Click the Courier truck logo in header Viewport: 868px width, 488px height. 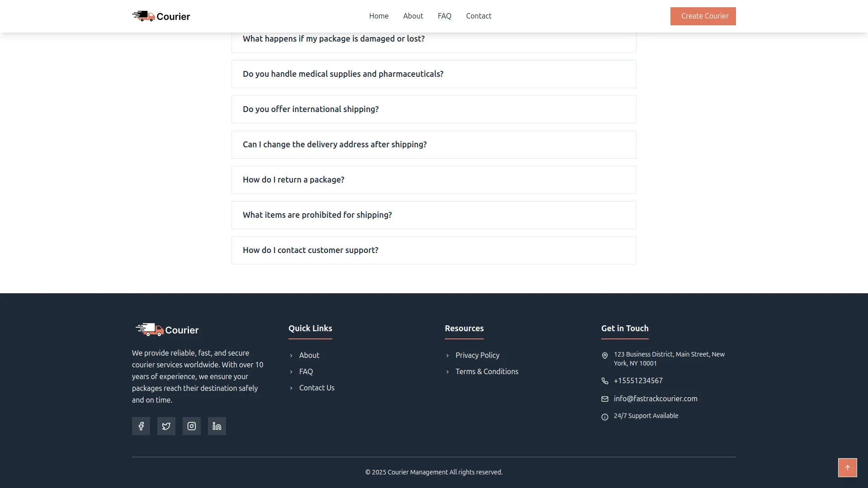click(161, 16)
